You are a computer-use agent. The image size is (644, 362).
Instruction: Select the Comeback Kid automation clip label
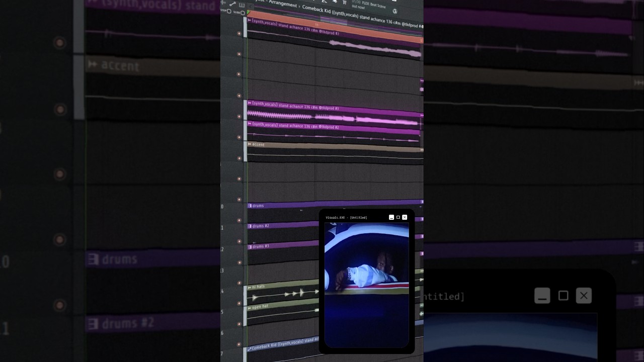tap(285, 344)
